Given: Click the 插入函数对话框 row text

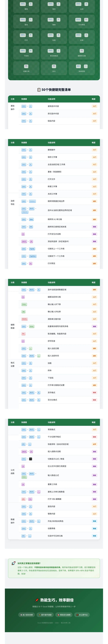Looking at the screenshot, I should [54, 451].
